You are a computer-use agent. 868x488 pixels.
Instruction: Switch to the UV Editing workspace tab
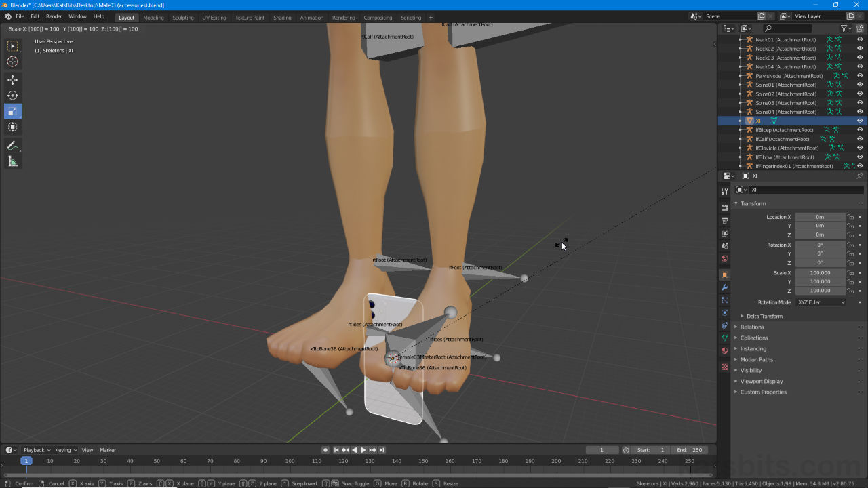pyautogui.click(x=214, y=18)
